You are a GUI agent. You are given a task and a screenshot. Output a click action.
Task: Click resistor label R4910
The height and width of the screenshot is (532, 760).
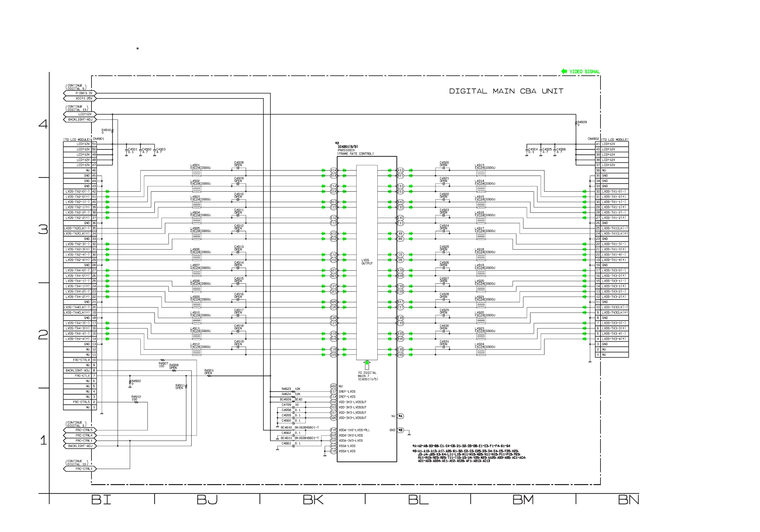106,130
